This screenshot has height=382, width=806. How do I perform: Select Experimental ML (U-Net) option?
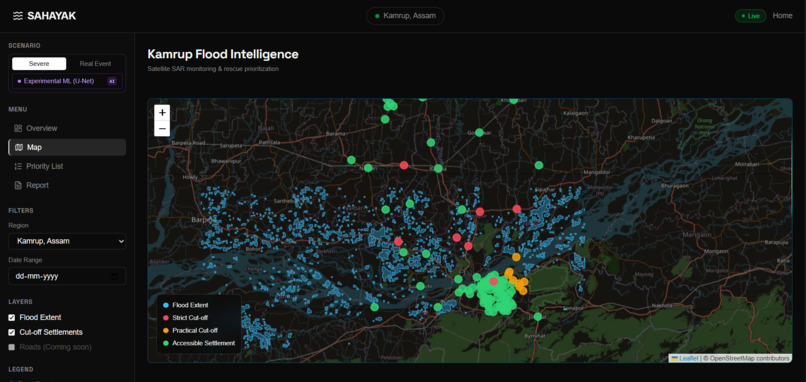point(67,81)
